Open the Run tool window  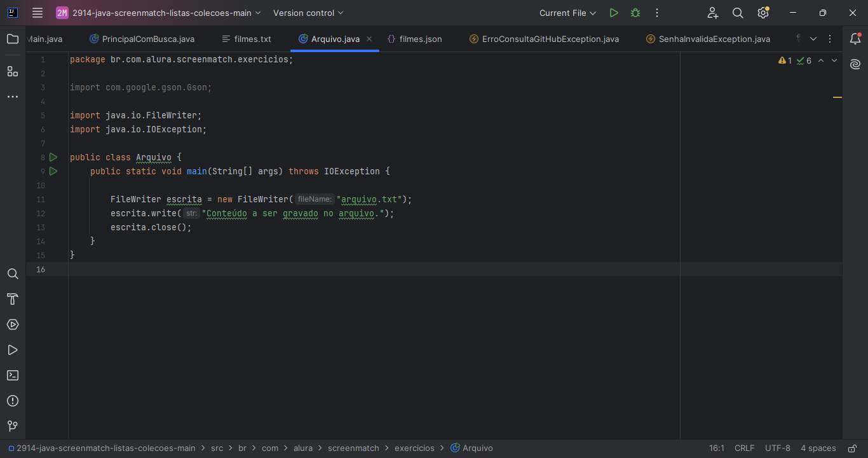pos(13,350)
